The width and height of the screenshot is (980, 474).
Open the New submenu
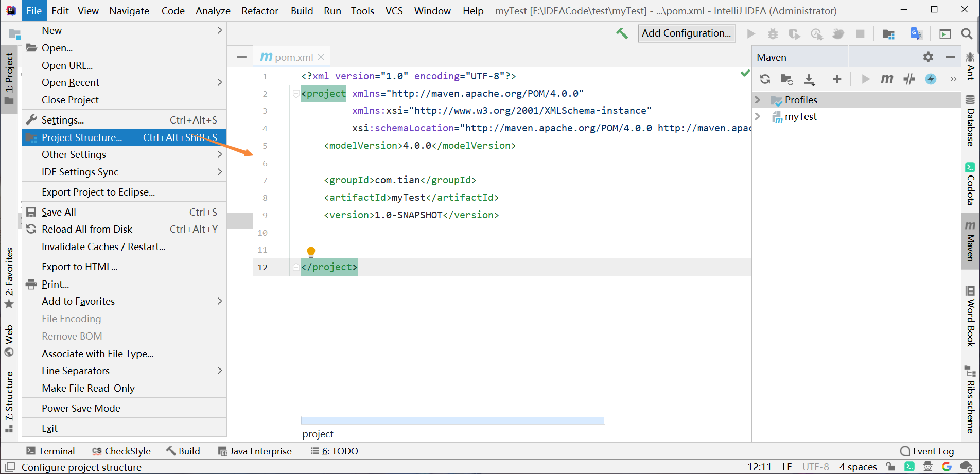[x=124, y=30]
